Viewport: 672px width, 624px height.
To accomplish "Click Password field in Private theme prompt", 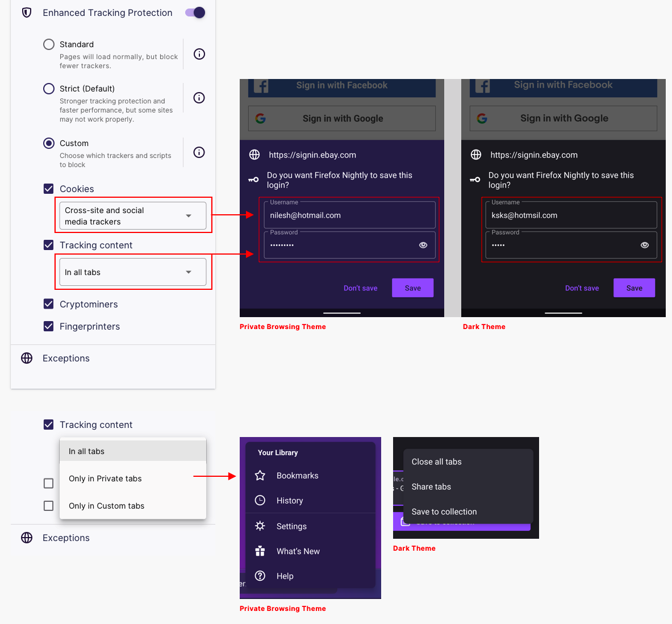I will pos(350,245).
